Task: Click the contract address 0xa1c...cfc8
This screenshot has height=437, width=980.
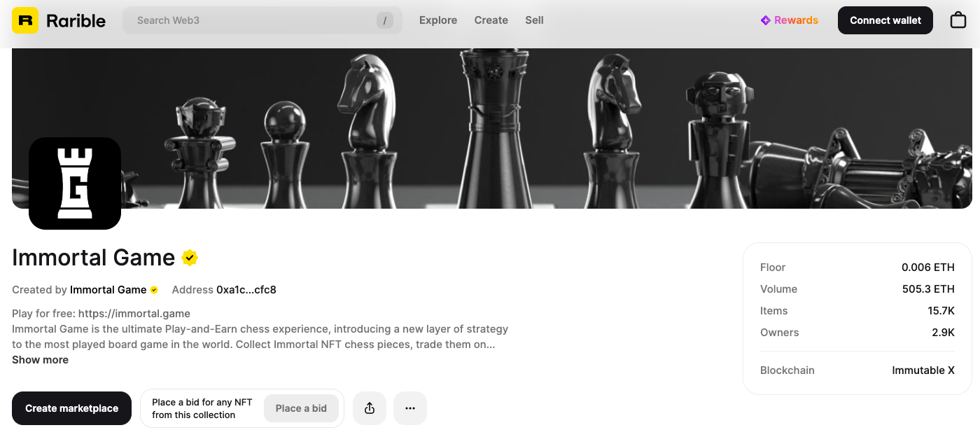Action: click(246, 290)
